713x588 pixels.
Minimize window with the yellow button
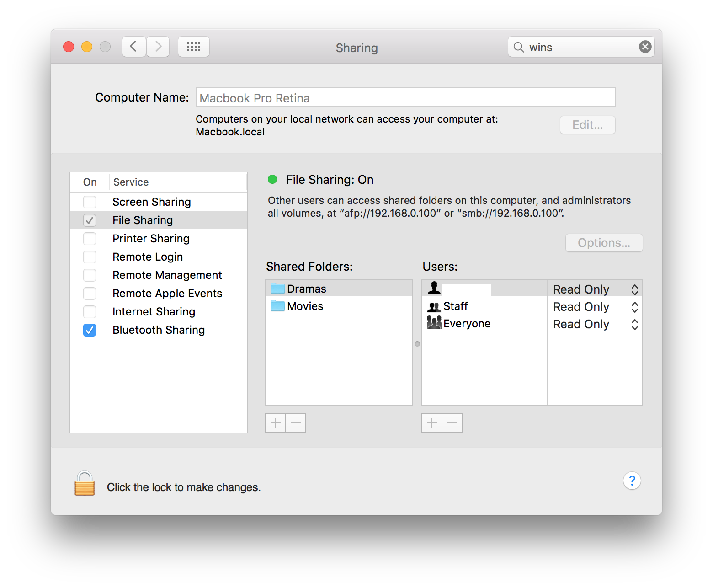87,47
